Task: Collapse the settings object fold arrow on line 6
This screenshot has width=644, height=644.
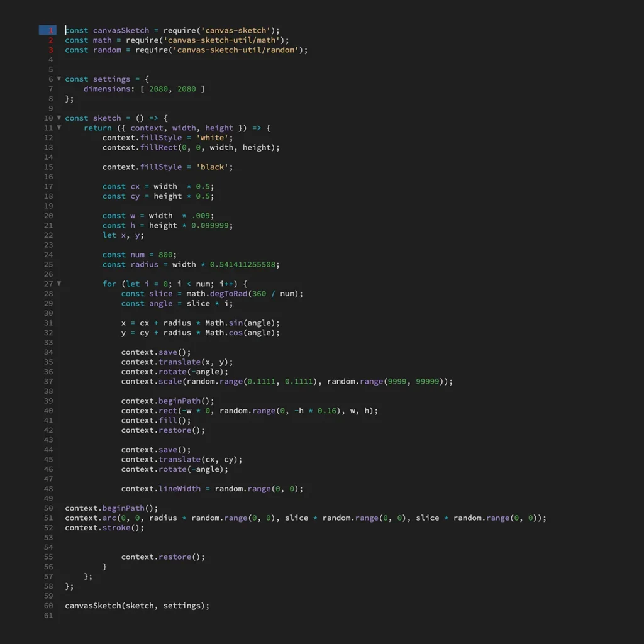Action: (58, 79)
